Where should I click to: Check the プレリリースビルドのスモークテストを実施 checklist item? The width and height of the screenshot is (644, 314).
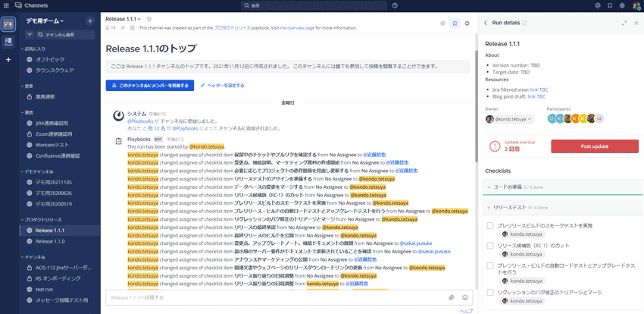tap(490, 225)
